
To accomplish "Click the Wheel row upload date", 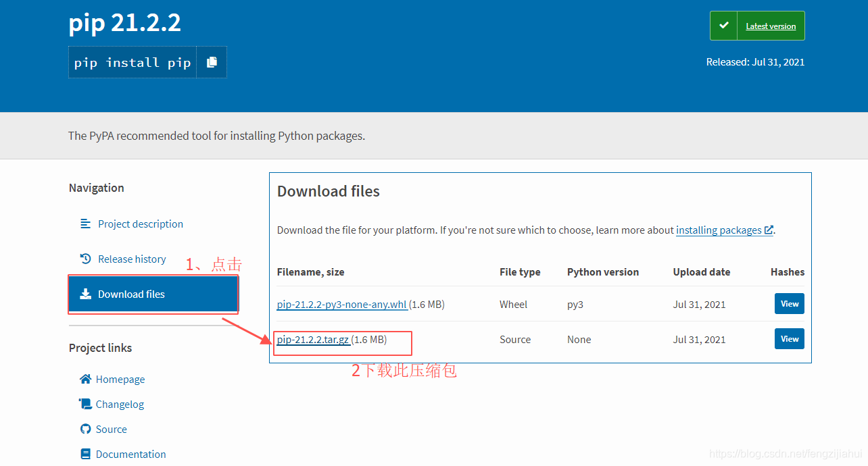I will pos(700,304).
